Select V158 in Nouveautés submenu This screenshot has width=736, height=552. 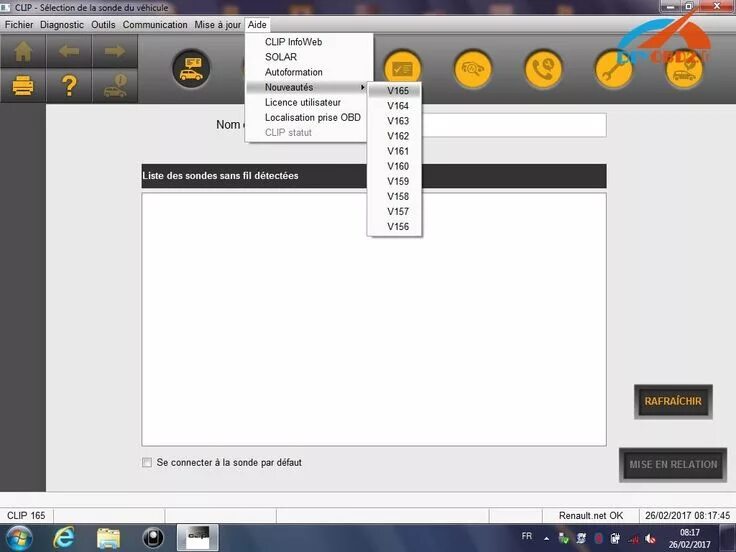[395, 196]
